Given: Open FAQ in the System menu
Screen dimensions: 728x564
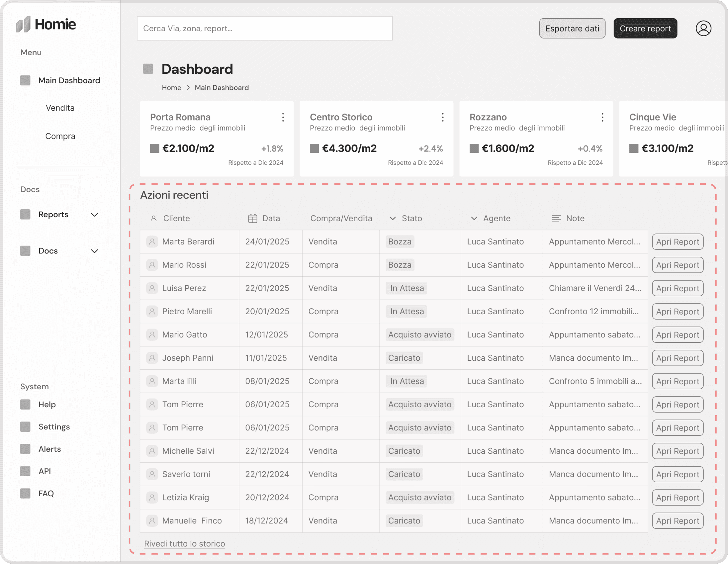Looking at the screenshot, I should pos(46,493).
